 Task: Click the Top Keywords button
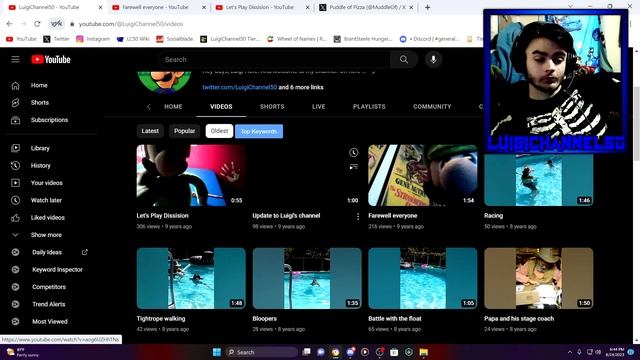259,131
